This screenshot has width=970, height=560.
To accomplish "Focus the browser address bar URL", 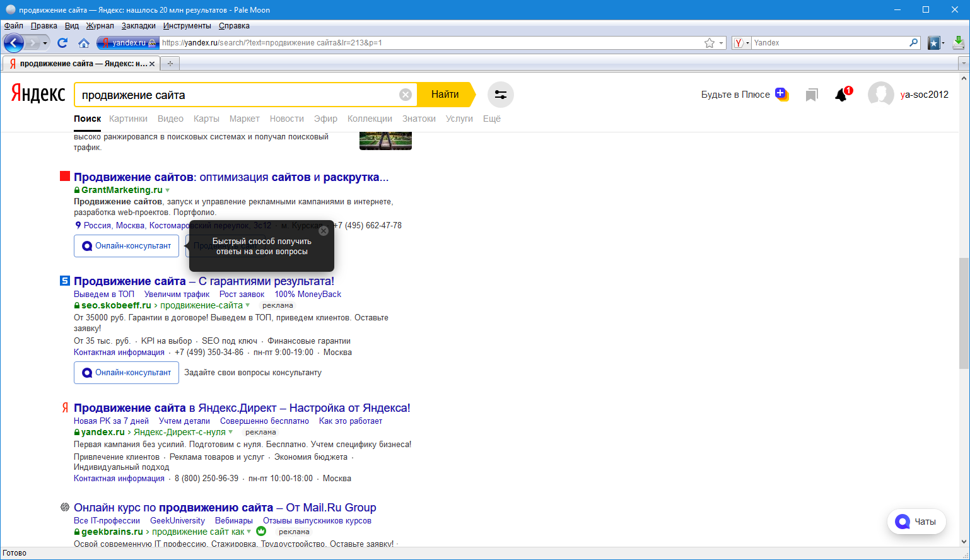I will point(431,43).
